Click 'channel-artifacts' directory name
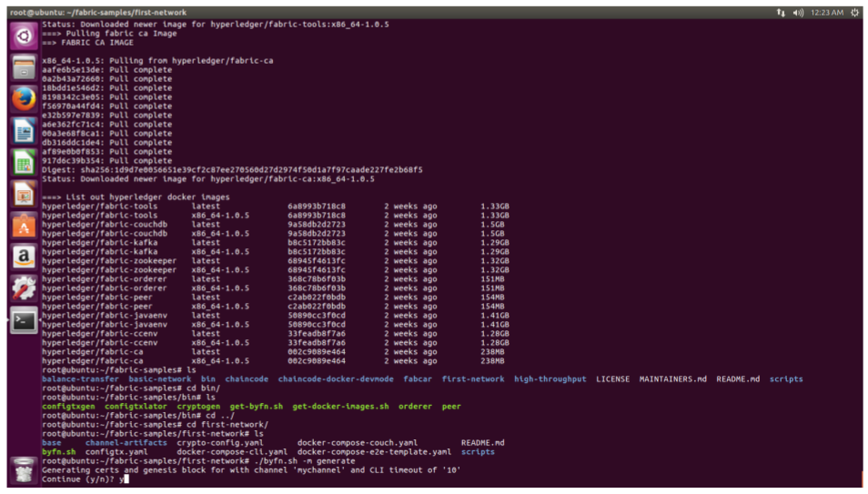 coord(126,442)
